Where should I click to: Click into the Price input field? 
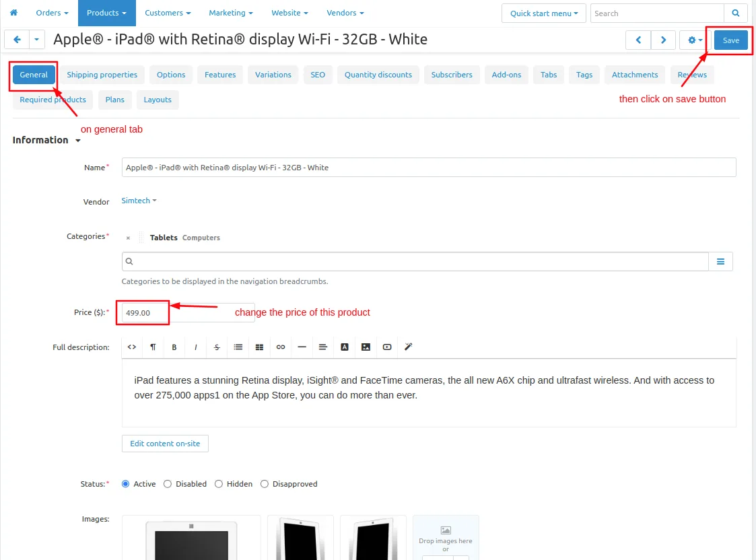coord(188,313)
